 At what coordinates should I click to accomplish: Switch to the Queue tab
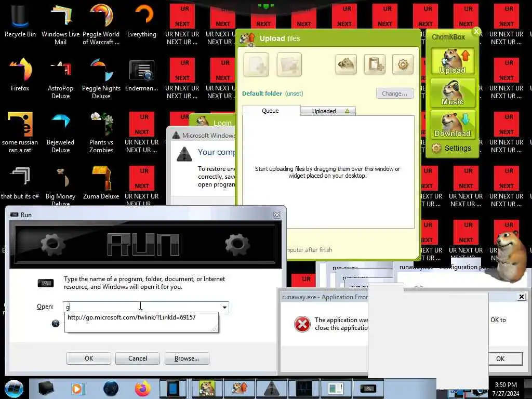[x=271, y=111]
